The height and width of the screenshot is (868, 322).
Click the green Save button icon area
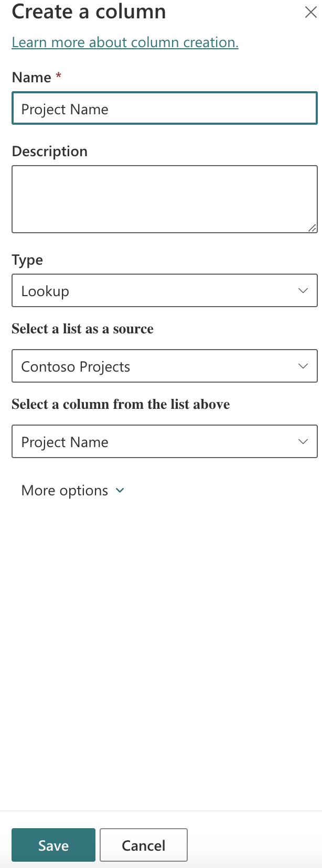[x=52, y=845]
